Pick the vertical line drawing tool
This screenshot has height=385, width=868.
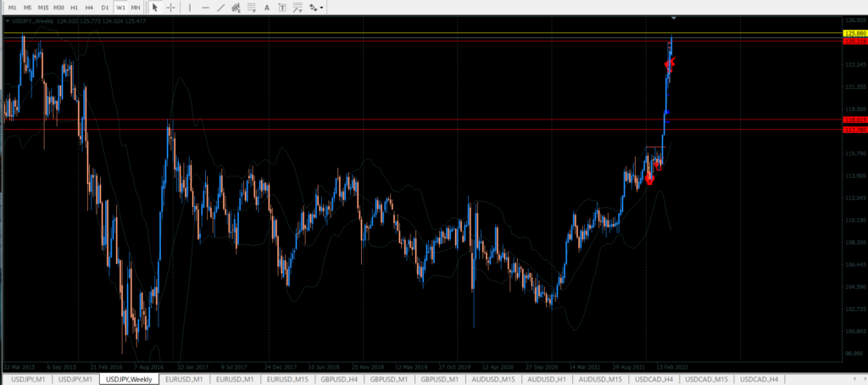tap(192, 7)
